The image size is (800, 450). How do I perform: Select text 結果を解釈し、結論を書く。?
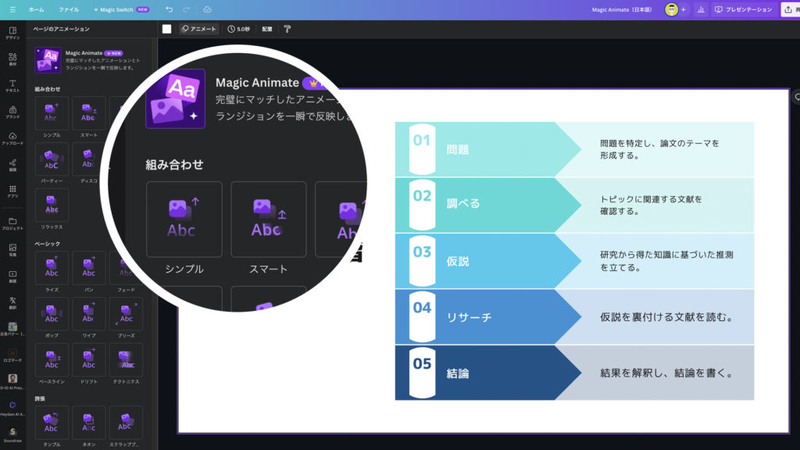point(667,373)
